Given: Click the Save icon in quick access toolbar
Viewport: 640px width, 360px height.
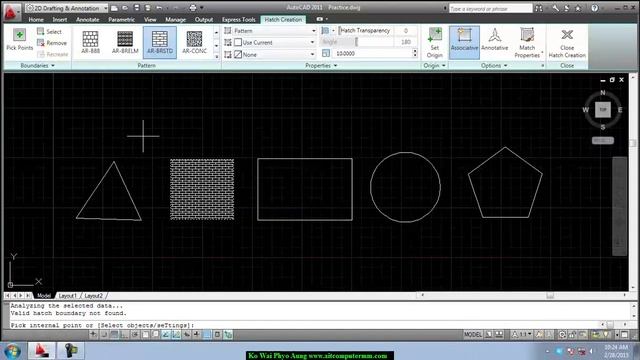Looking at the screenshot, I should (x=137, y=8).
